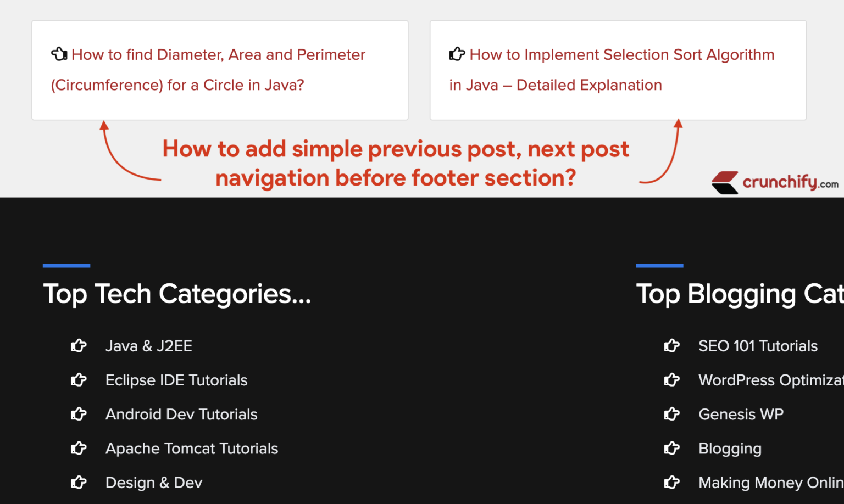The height and width of the screenshot is (504, 844).
Task: Open the Design & Dev category
Action: click(153, 482)
